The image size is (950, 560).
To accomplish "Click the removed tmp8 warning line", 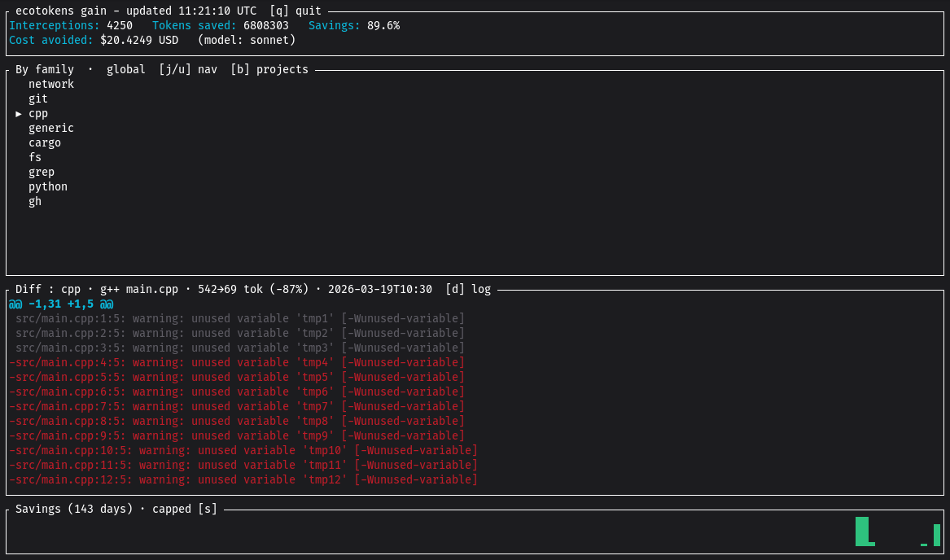I will [237, 421].
